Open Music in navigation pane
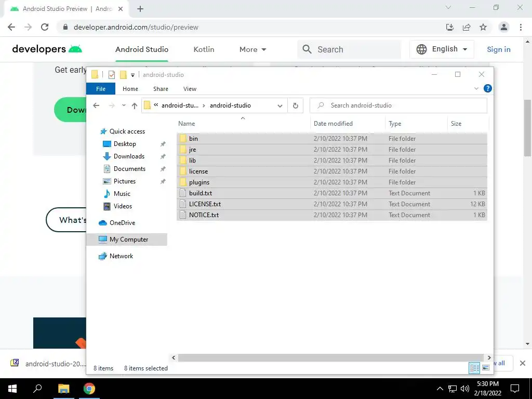This screenshot has height=399, width=532. [x=117, y=194]
